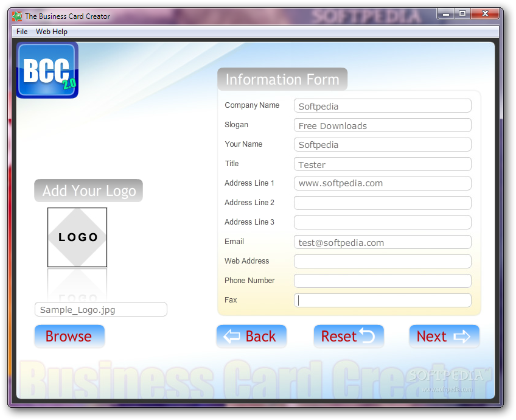Select the Address Line 1 field
Viewport: 516px width, 420px height.
click(x=382, y=184)
